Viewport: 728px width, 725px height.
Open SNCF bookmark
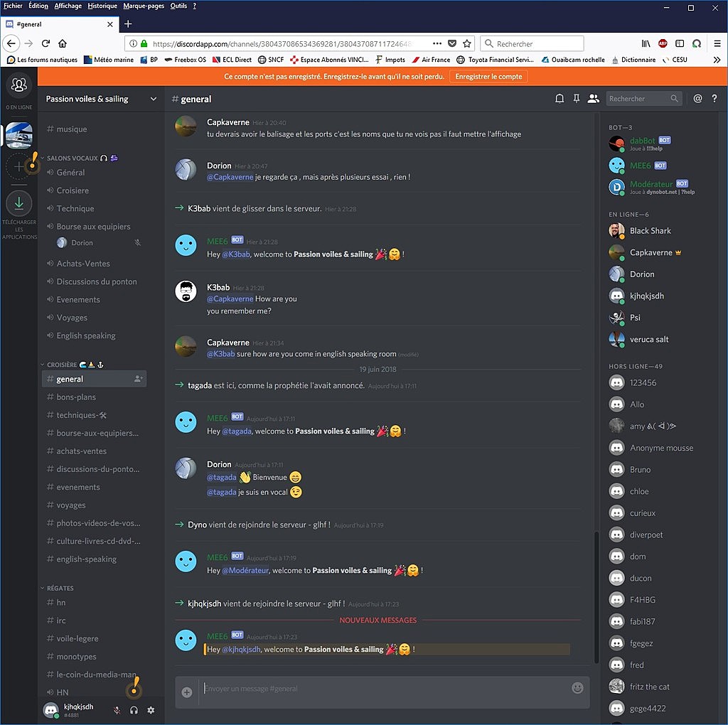(271, 60)
